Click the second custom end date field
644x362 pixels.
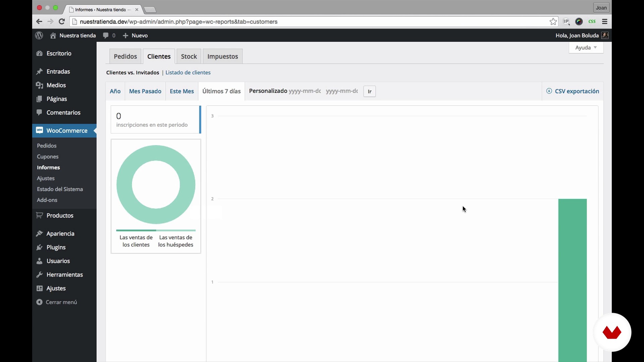(342, 91)
